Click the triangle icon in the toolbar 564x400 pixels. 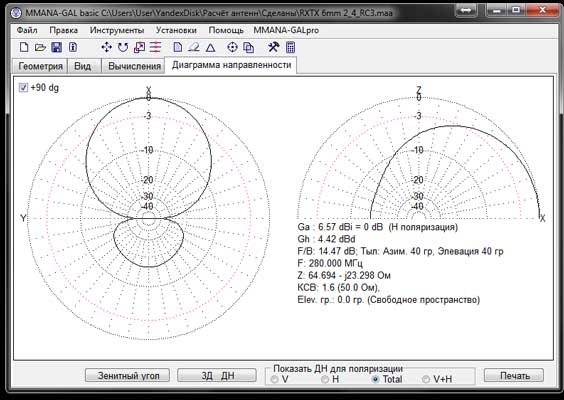(x=211, y=47)
